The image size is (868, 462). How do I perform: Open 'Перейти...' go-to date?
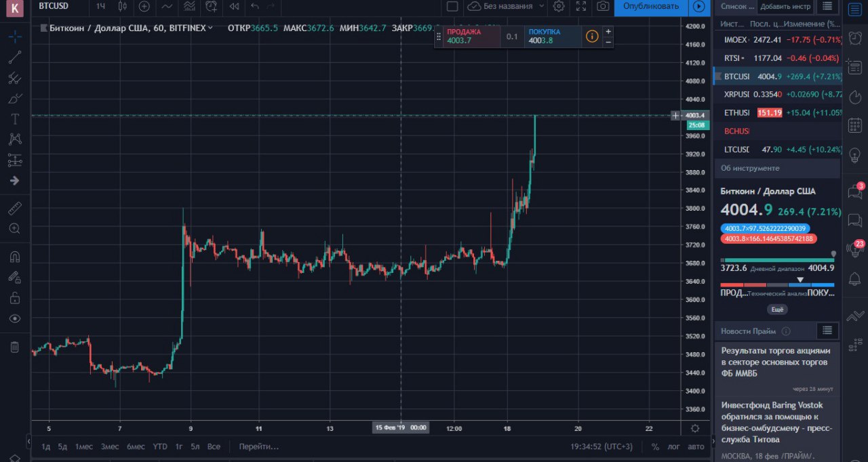point(259,446)
